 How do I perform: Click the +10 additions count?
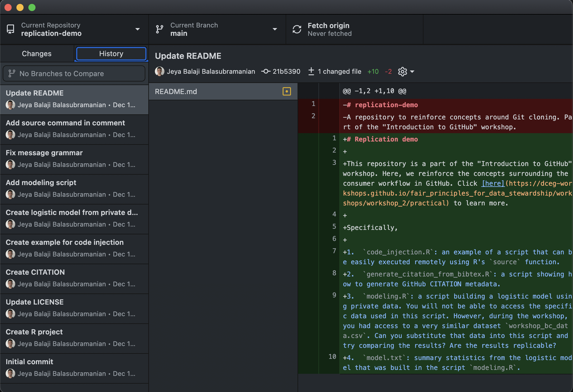pyautogui.click(x=373, y=72)
